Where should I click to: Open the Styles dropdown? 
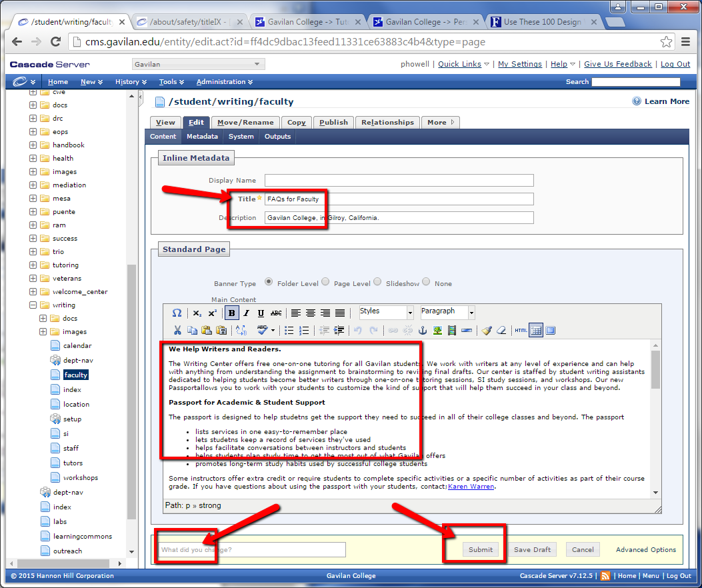point(386,312)
